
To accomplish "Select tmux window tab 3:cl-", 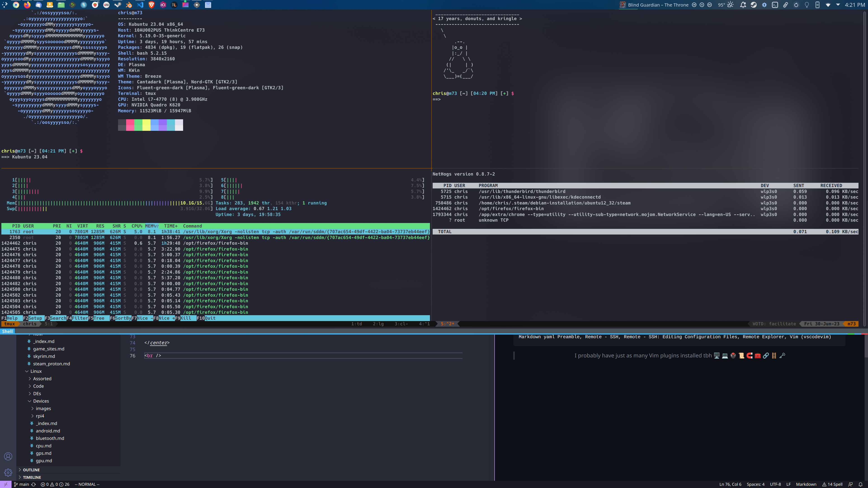I will (x=401, y=324).
